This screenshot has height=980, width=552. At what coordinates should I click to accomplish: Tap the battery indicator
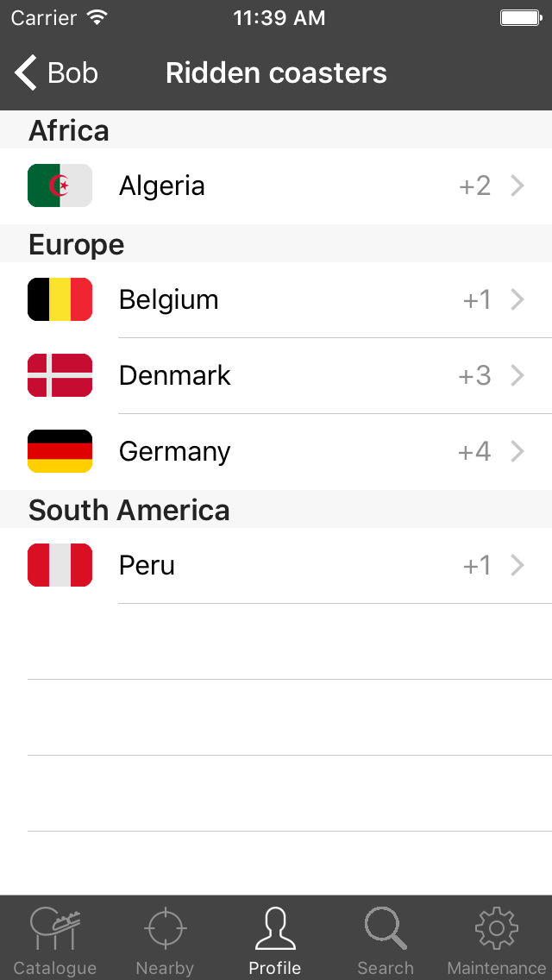pos(521,16)
